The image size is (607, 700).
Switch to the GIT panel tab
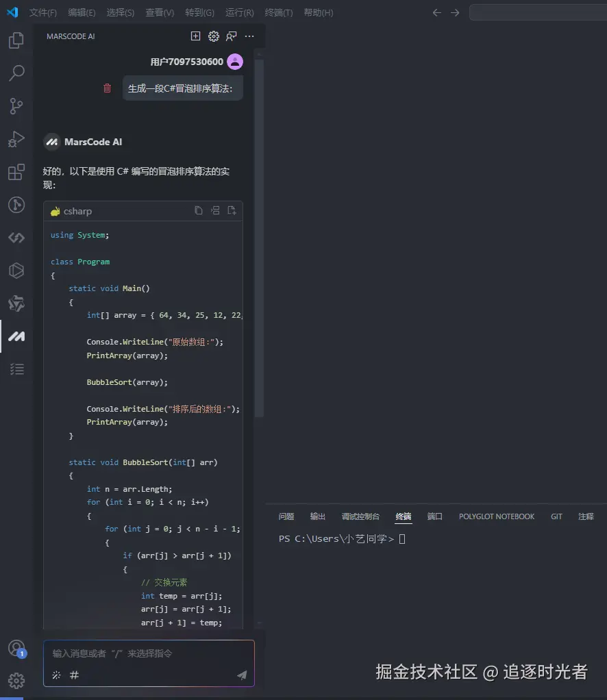coord(556,516)
